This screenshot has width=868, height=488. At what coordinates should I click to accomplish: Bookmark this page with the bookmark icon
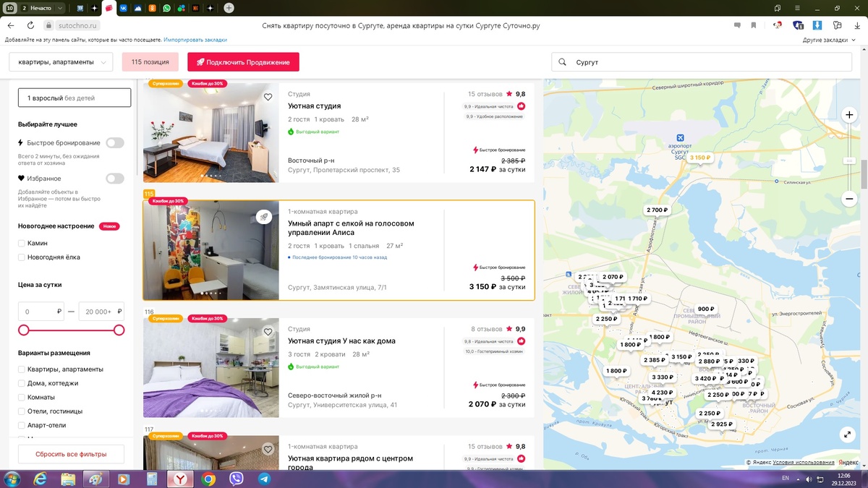(x=753, y=25)
